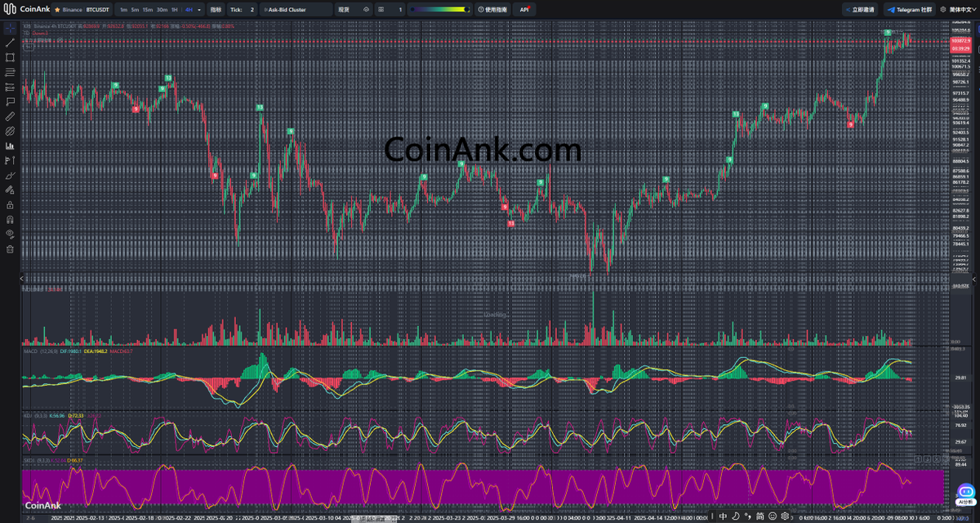Expand more timeframes arrow after 4H
The width and height of the screenshot is (980, 523).
tap(198, 10)
